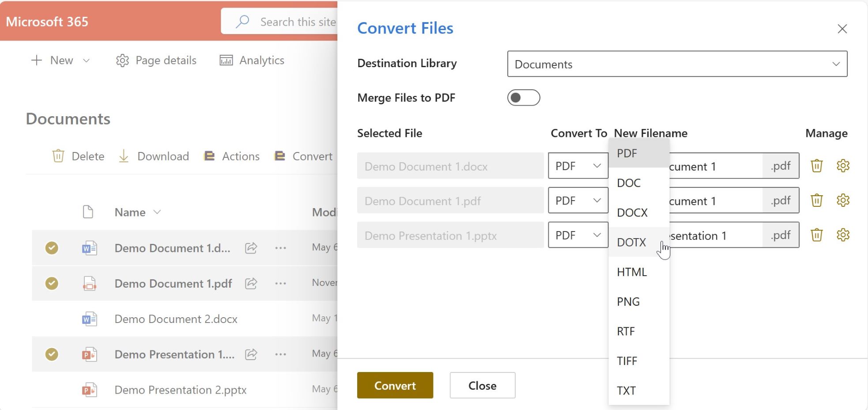This screenshot has height=410, width=868.
Task: Click trash icon for Demo Document 1.pdf row
Action: [816, 201]
